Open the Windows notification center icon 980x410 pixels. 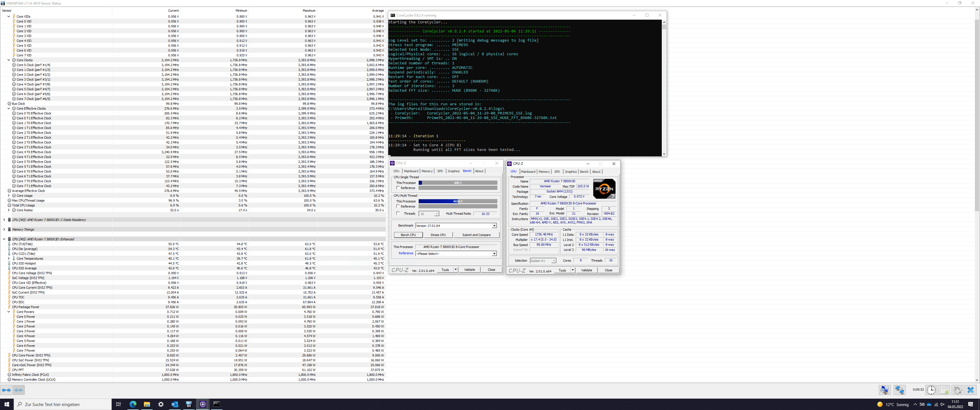coord(971,404)
